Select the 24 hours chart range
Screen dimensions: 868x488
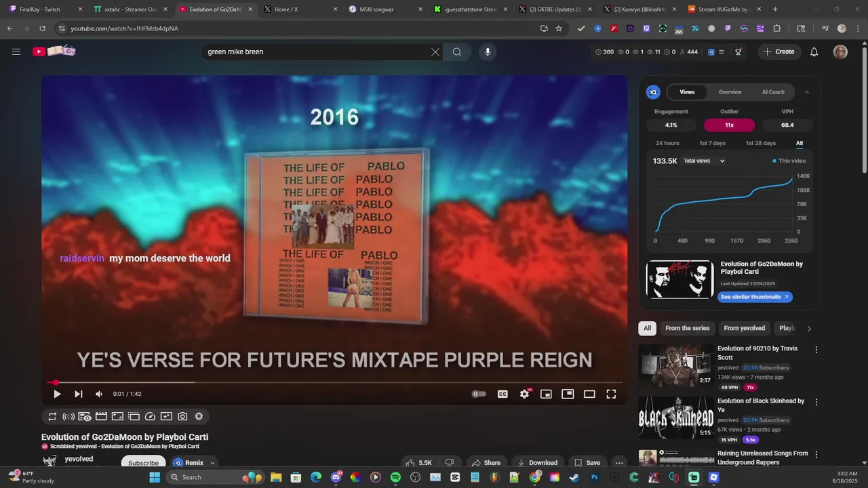coord(667,143)
